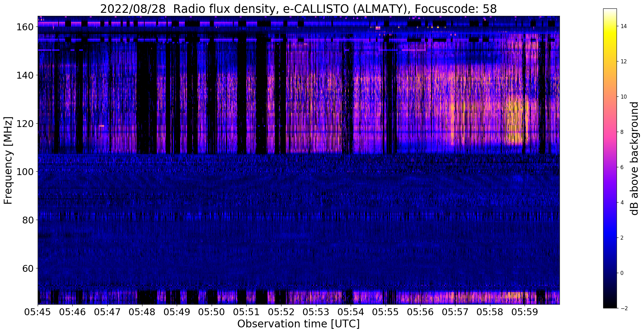Click the 120 frequency tick label

25,123
